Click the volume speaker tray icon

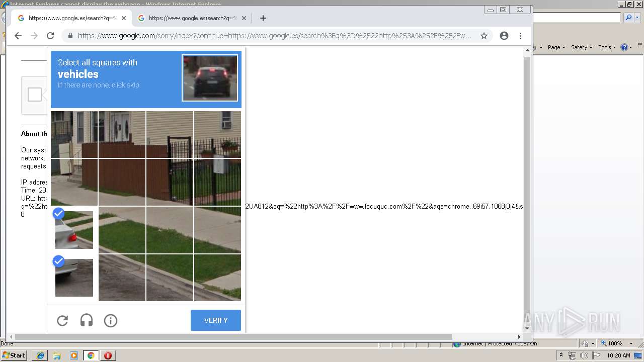(x=584, y=355)
